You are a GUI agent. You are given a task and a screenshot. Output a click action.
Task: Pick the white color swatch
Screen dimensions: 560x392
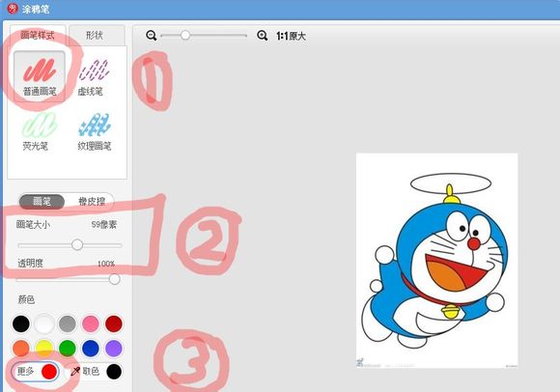[44, 324]
